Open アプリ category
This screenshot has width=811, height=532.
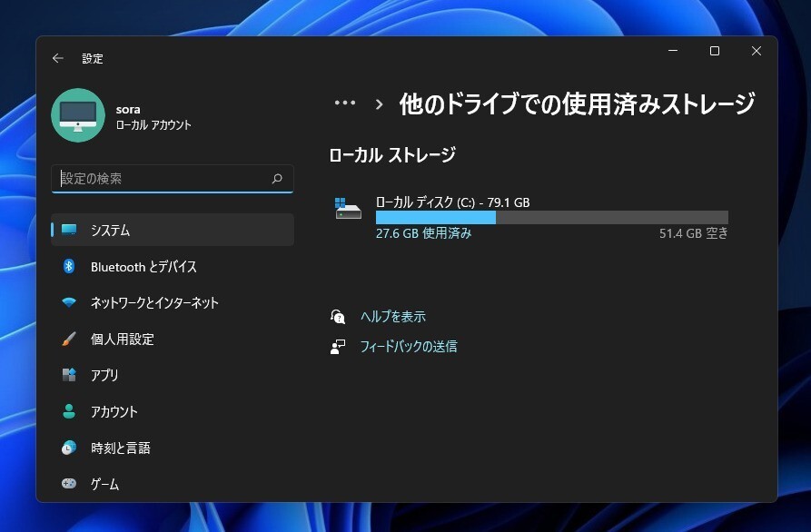[173, 375]
